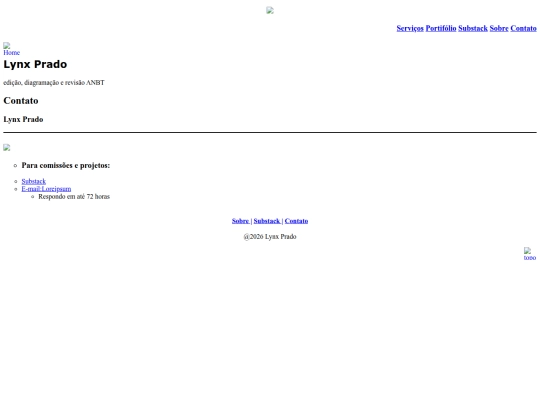Open the Substack link in contact list
Screen dimensions: 540x405
tap(34, 181)
